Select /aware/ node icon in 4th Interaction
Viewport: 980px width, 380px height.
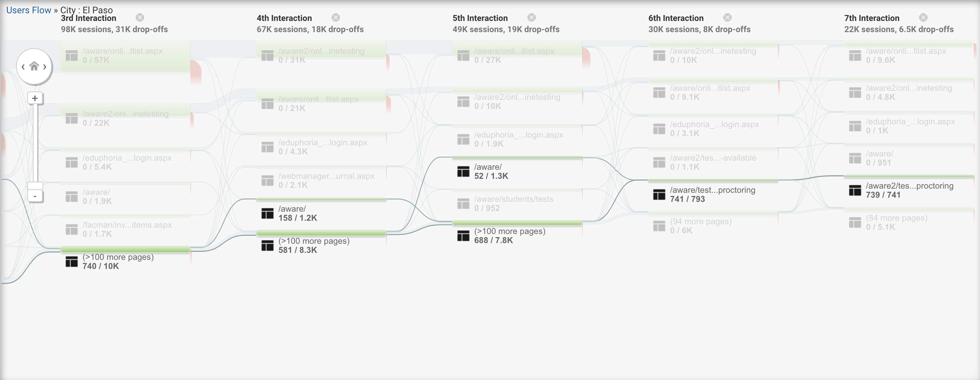tap(268, 213)
